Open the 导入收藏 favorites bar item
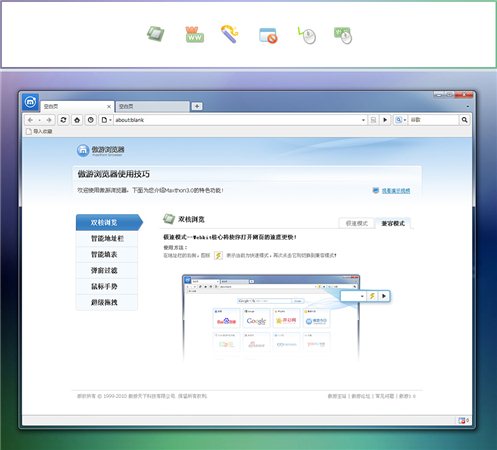The height and width of the screenshot is (450, 497). pos(39,131)
